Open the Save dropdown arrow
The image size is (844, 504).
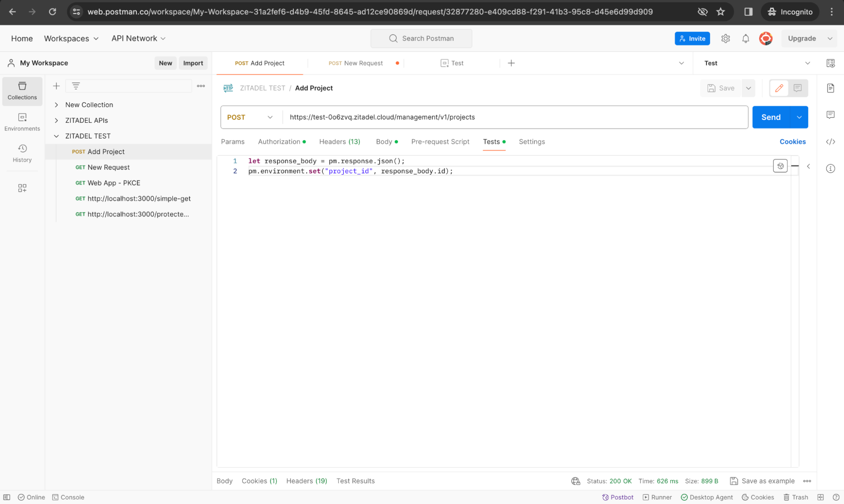748,88
